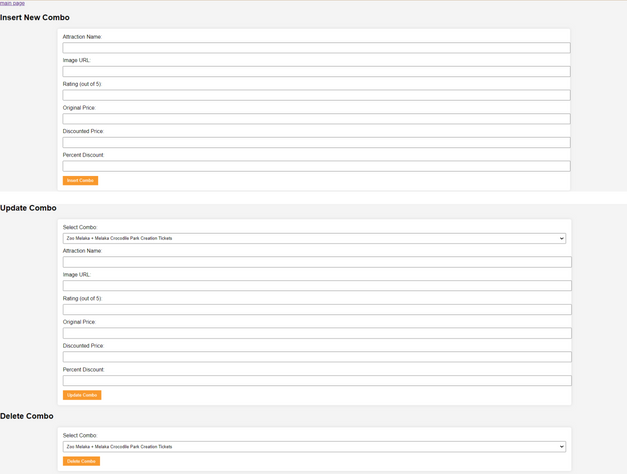The width and height of the screenshot is (627, 474).
Task: Open Select Combo dropdown in Update Combo section
Action: pos(314,238)
